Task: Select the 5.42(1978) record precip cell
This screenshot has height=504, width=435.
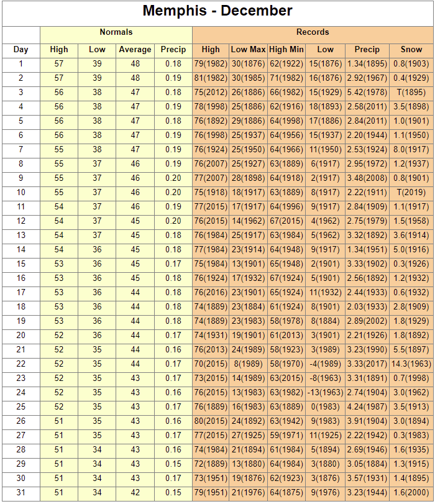Action: click(x=367, y=93)
